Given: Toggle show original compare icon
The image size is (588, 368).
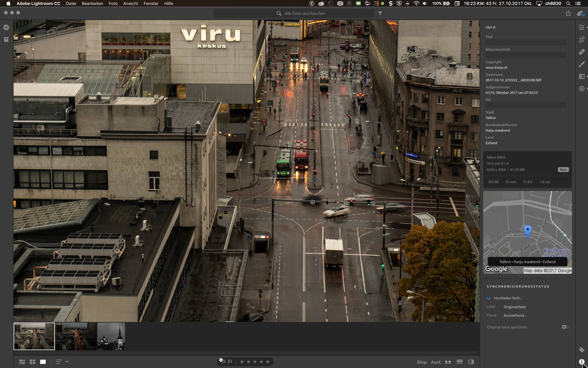Looking at the screenshot, I should pyautogui.click(x=471, y=362).
